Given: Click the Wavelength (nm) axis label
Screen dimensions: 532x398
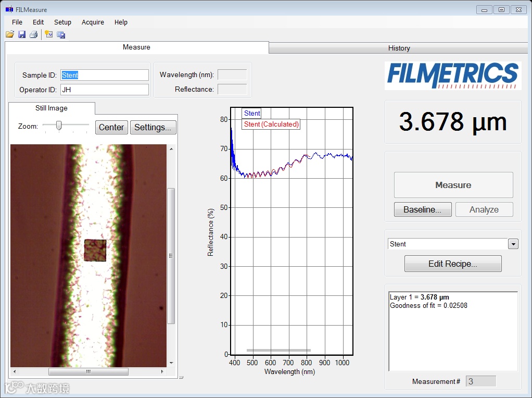Looking at the screenshot, I should pos(290,372).
